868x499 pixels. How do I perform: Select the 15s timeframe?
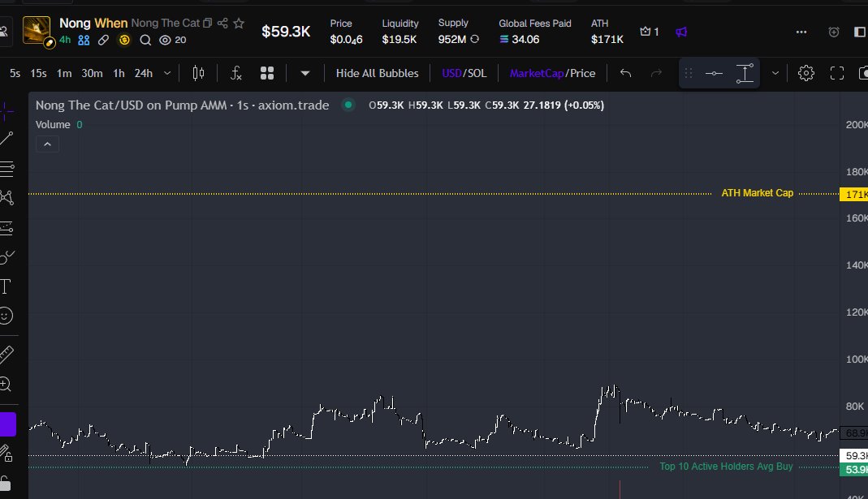coord(38,73)
